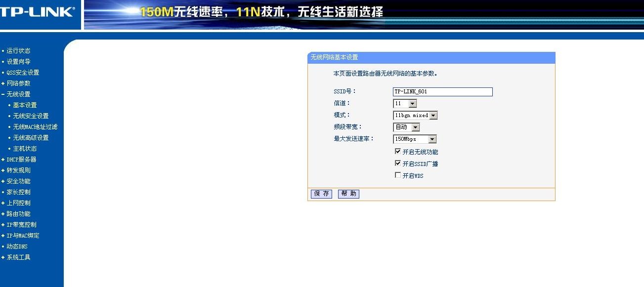
Task: Click inside the SSID号 input field
Action: [x=442, y=91]
